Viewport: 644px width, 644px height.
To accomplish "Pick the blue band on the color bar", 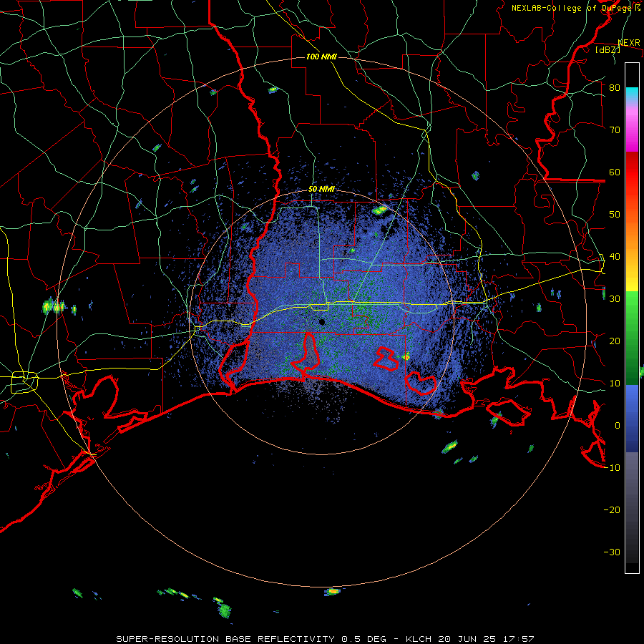I will pyautogui.click(x=632, y=418).
